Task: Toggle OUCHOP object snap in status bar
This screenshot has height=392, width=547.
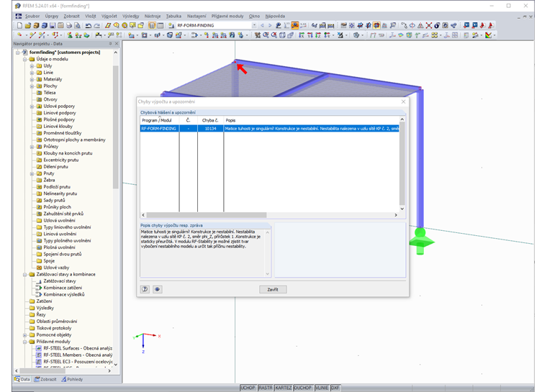Action: click(302, 388)
